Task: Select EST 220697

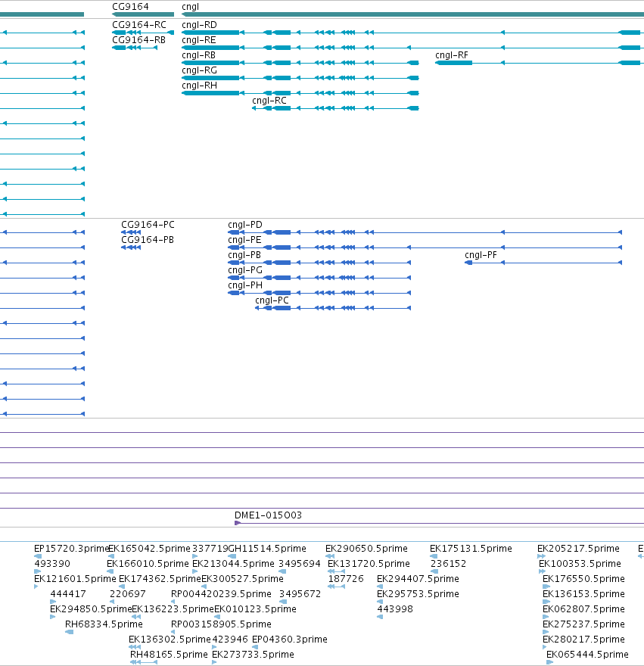Action: 127,594
